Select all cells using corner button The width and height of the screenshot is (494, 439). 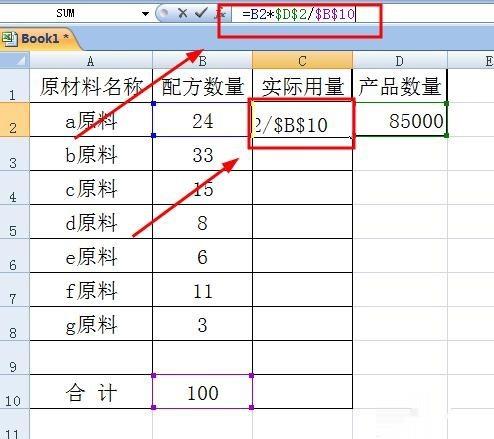[15, 60]
